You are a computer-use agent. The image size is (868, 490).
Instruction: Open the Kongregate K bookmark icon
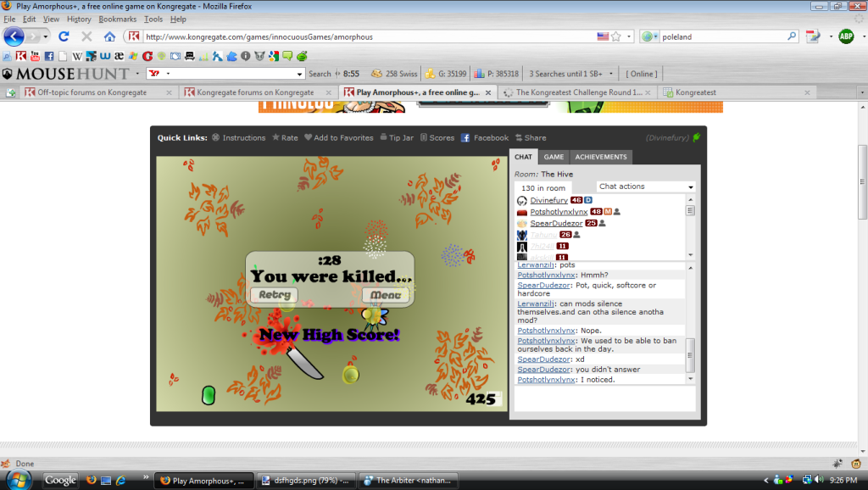click(x=21, y=56)
